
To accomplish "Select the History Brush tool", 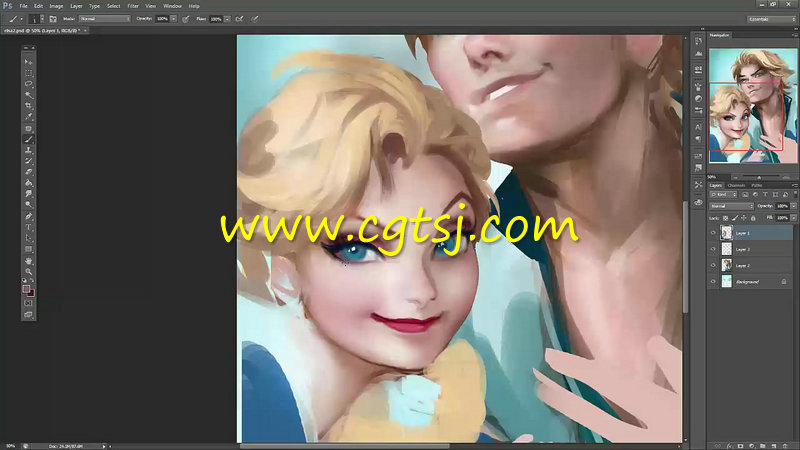I will [29, 161].
